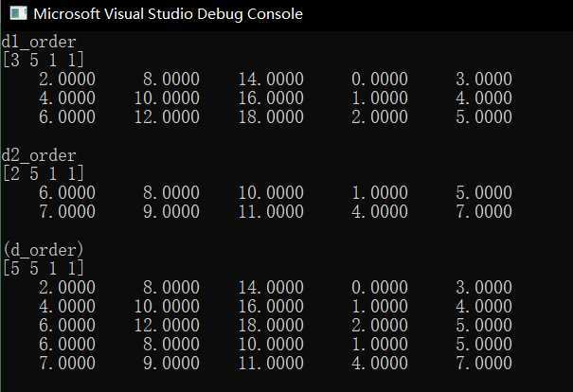
Task: Click 9.0000 in the d2_order matrix
Action: click(x=171, y=211)
